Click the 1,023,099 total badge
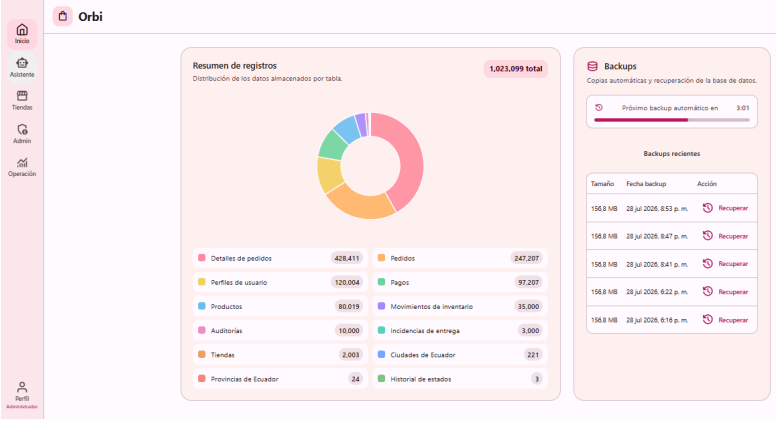Image resolution: width=776 pixels, height=423 pixels. pyautogui.click(x=516, y=69)
